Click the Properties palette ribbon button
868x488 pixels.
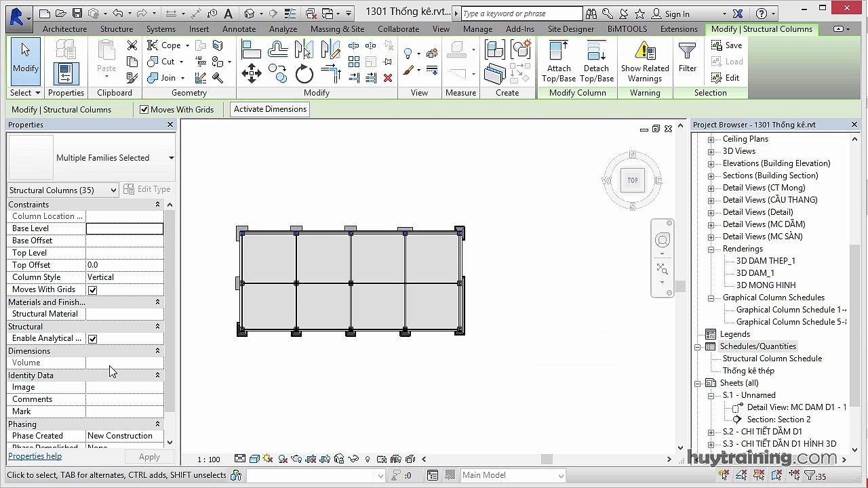click(x=66, y=73)
